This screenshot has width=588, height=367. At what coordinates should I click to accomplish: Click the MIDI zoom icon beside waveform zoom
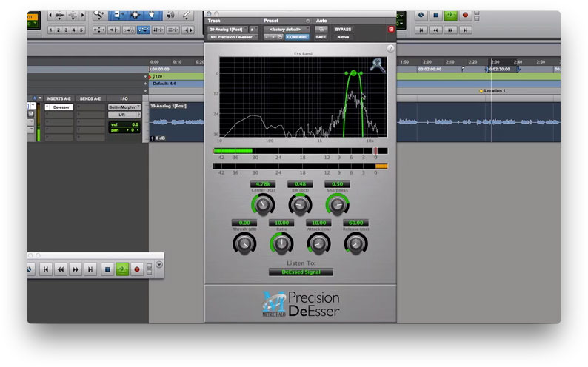[73, 16]
